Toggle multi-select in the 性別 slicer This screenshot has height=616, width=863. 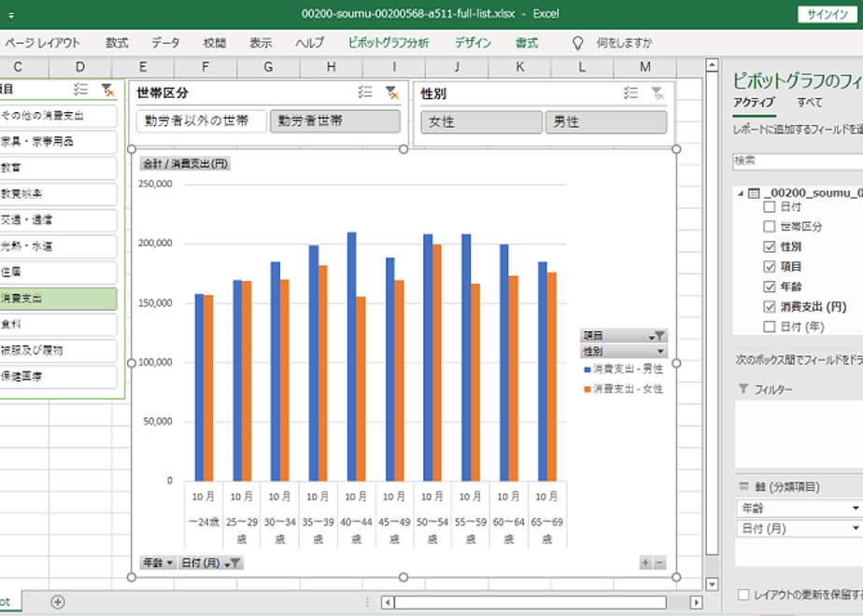click(630, 93)
